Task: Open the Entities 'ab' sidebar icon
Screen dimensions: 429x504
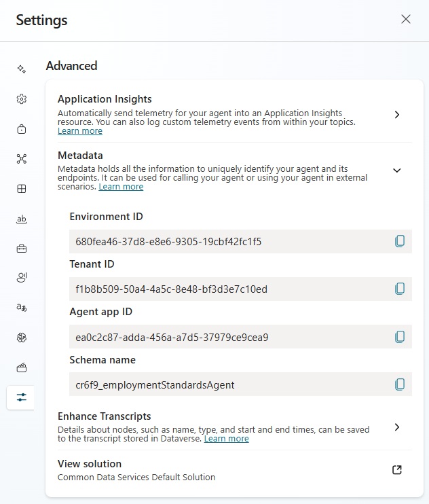Action: click(21, 219)
